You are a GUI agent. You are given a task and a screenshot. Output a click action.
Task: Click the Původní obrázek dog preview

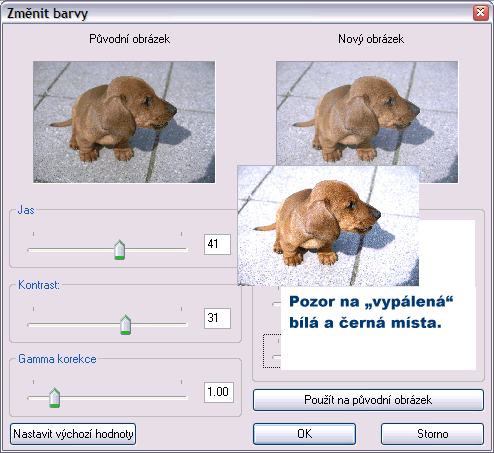tap(124, 122)
